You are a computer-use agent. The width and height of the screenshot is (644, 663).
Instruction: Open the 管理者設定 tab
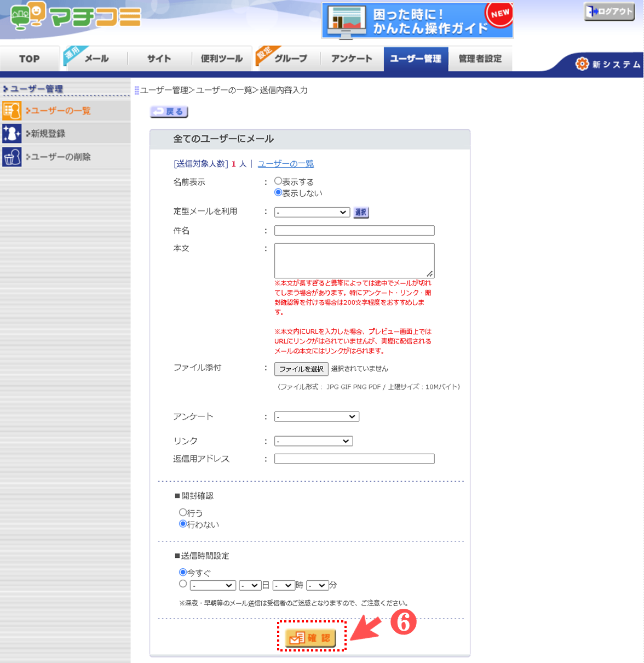(x=480, y=59)
